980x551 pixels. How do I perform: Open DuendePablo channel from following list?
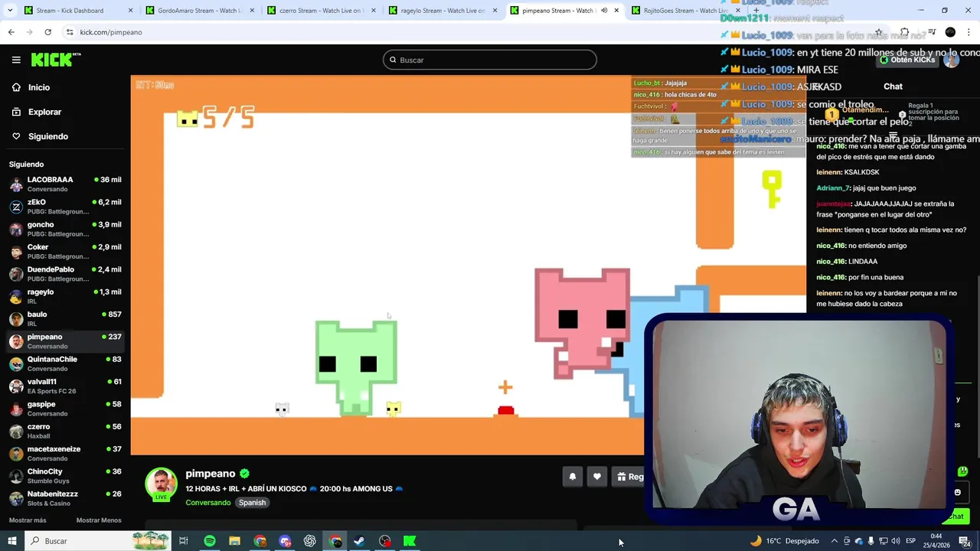65,274
